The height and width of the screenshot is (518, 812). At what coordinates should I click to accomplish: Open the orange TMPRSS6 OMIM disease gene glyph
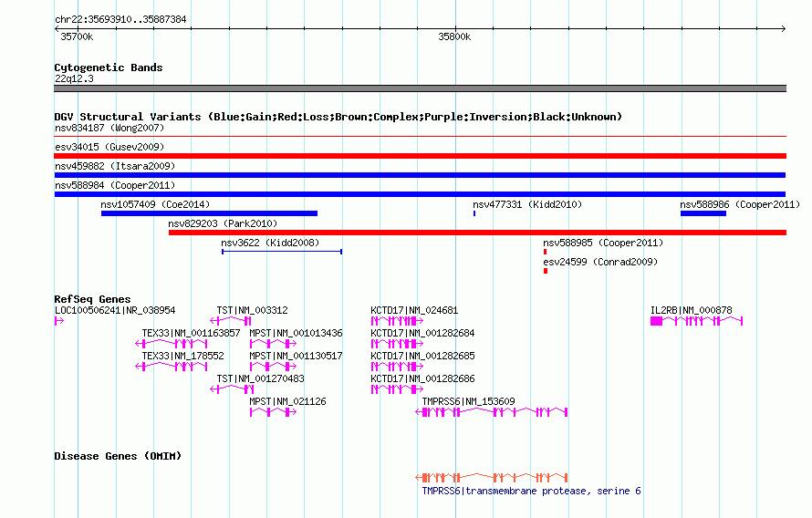492,477
